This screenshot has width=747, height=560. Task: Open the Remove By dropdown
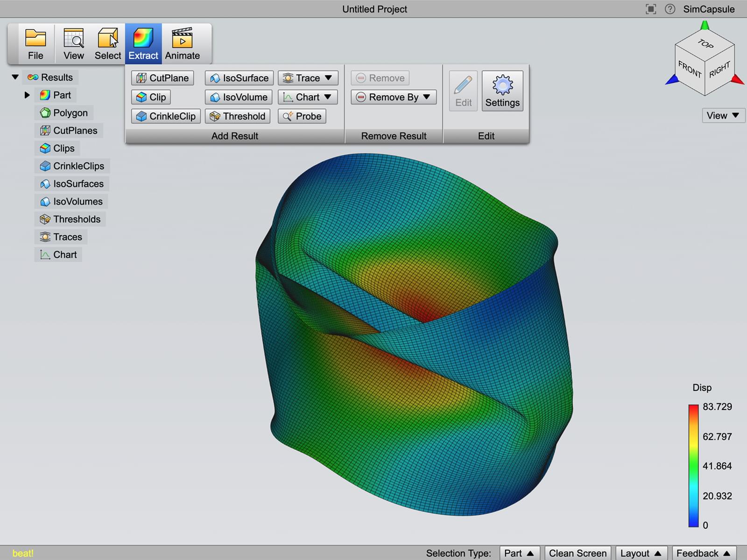394,97
